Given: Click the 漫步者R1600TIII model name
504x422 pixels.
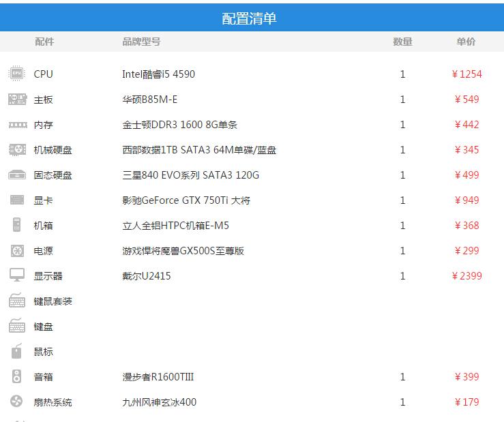Looking at the screenshot, I should point(158,377).
